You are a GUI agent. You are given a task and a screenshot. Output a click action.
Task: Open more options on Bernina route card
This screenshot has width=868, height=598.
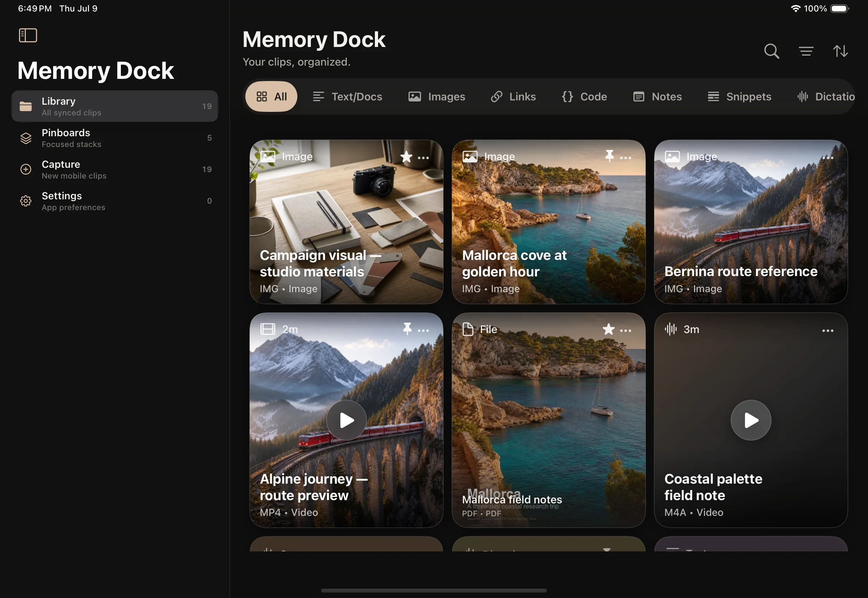(x=827, y=158)
